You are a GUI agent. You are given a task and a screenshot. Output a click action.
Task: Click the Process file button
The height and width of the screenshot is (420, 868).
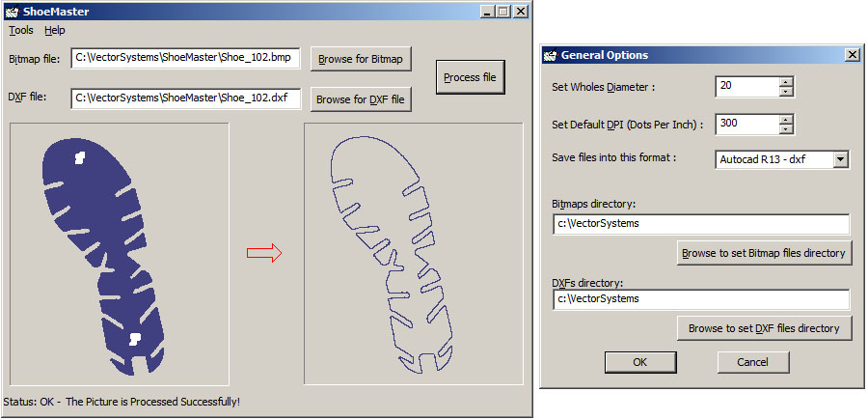point(470,77)
